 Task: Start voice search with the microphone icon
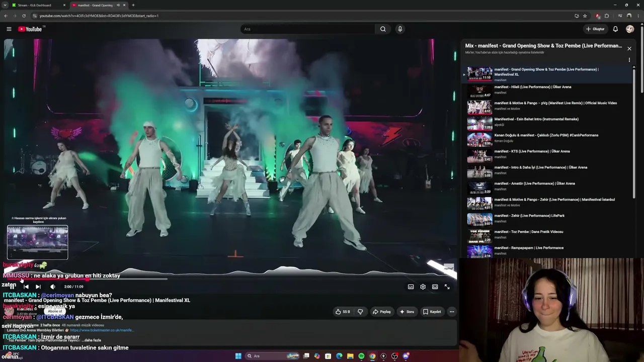click(400, 29)
